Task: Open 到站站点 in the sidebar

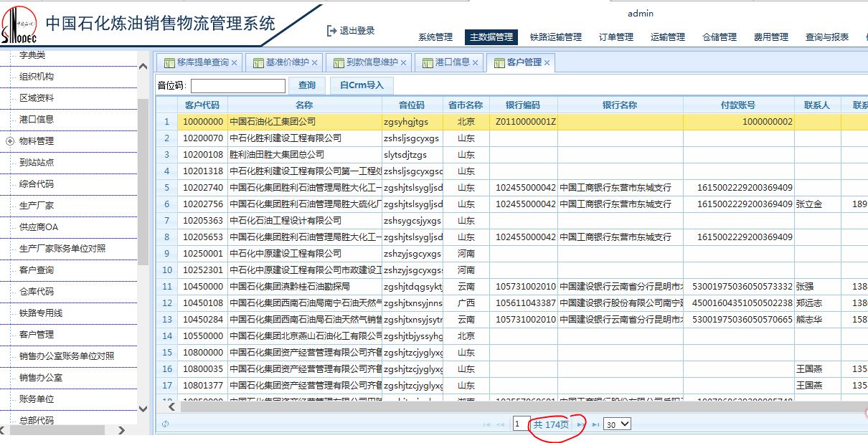Action: (x=37, y=163)
